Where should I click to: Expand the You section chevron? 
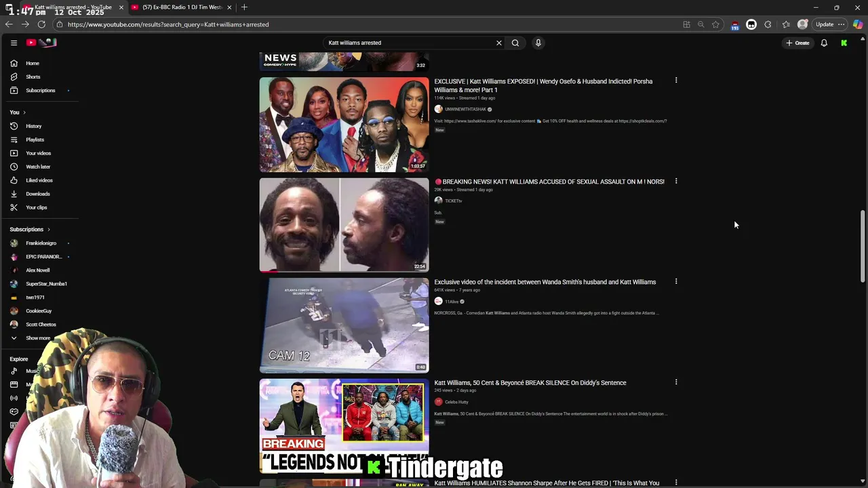[x=24, y=113]
